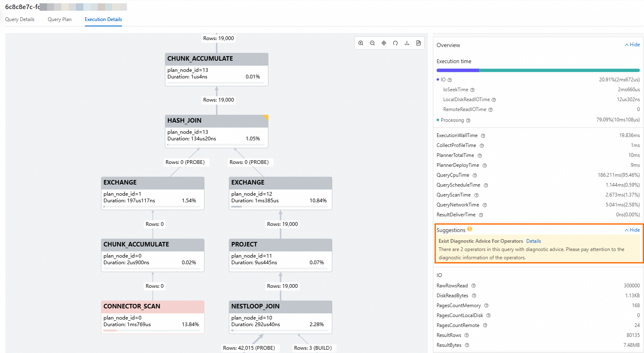
Task: Select the HASH_JOIN operator node
Action: click(x=217, y=131)
